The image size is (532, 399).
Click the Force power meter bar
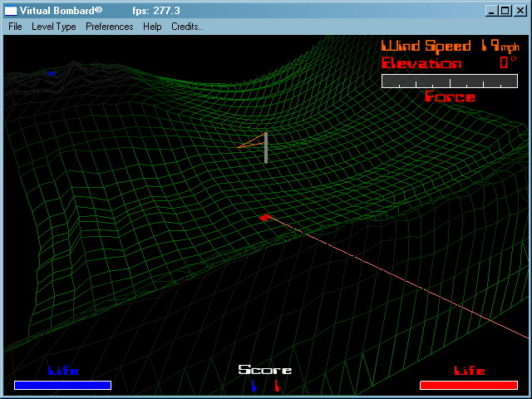pyautogui.click(x=450, y=81)
